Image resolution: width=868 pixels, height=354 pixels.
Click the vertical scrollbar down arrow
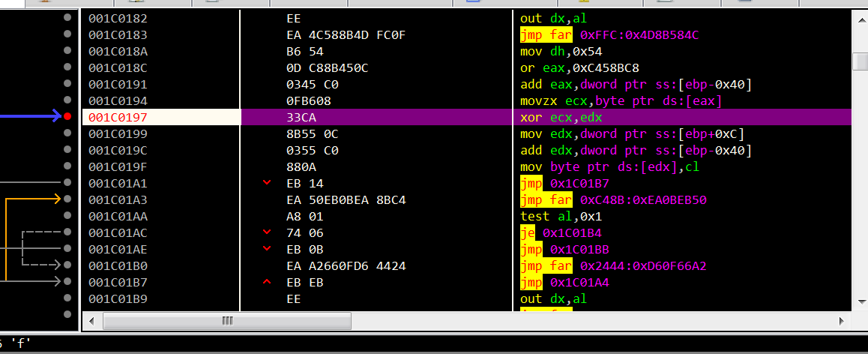861,302
